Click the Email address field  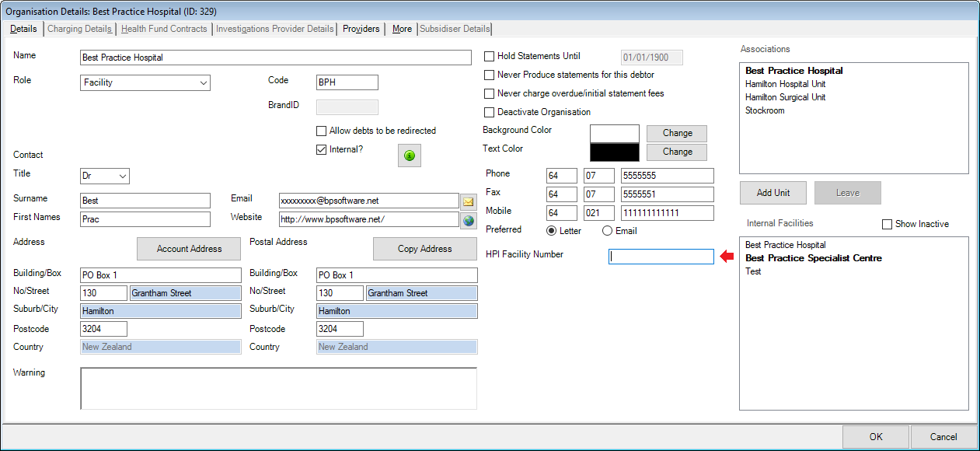368,201
